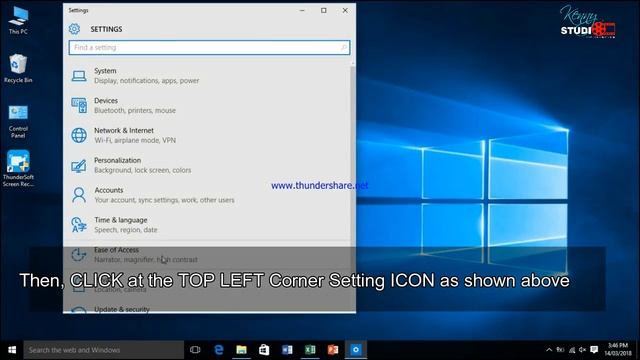Image resolution: width=640 pixels, height=360 pixels.
Task: Select the System category label
Action: point(105,71)
